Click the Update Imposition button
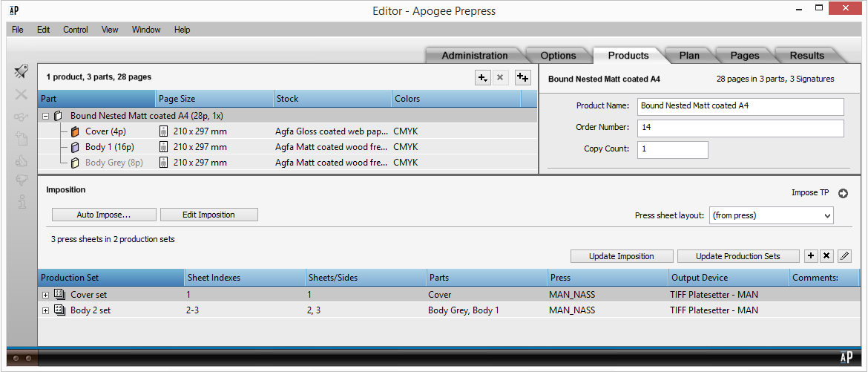 pyautogui.click(x=622, y=256)
